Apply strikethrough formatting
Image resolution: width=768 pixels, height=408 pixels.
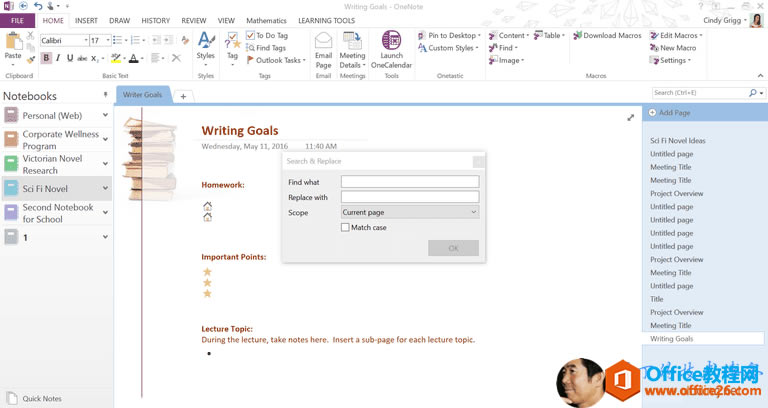tap(82, 58)
